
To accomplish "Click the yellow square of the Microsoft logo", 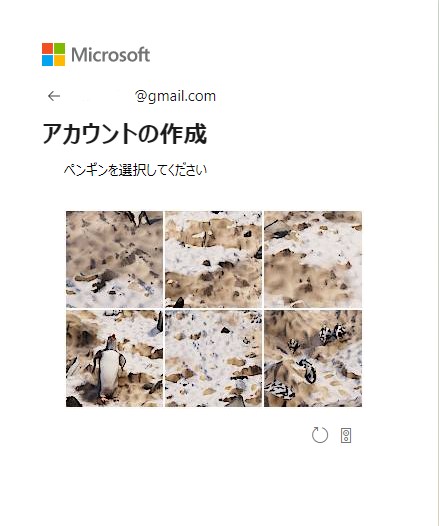I will [x=59, y=60].
